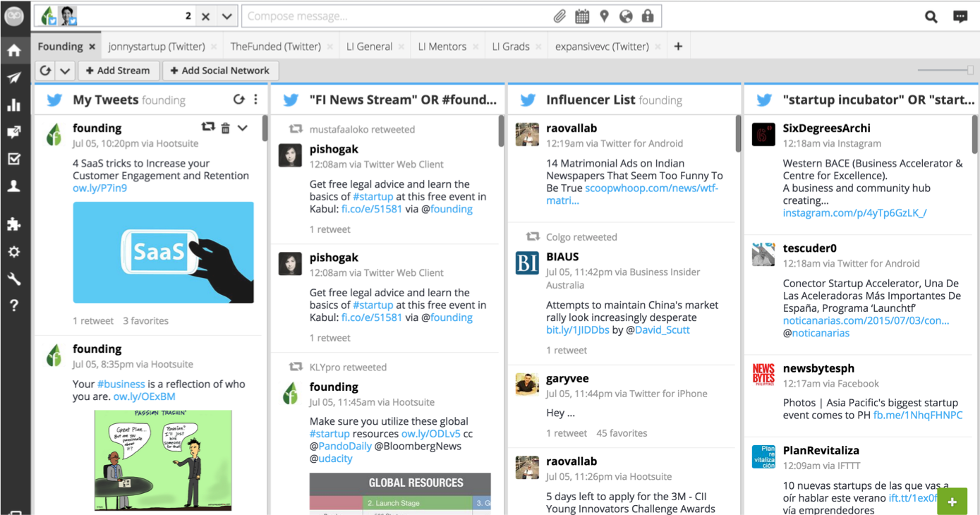Open the Global Resources image

click(400, 492)
